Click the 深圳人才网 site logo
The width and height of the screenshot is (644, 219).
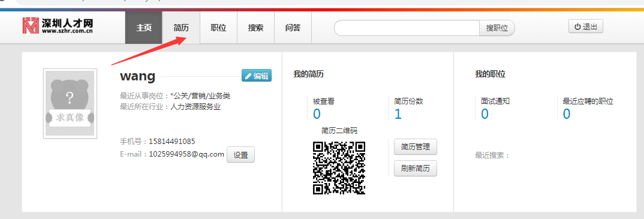tap(58, 26)
